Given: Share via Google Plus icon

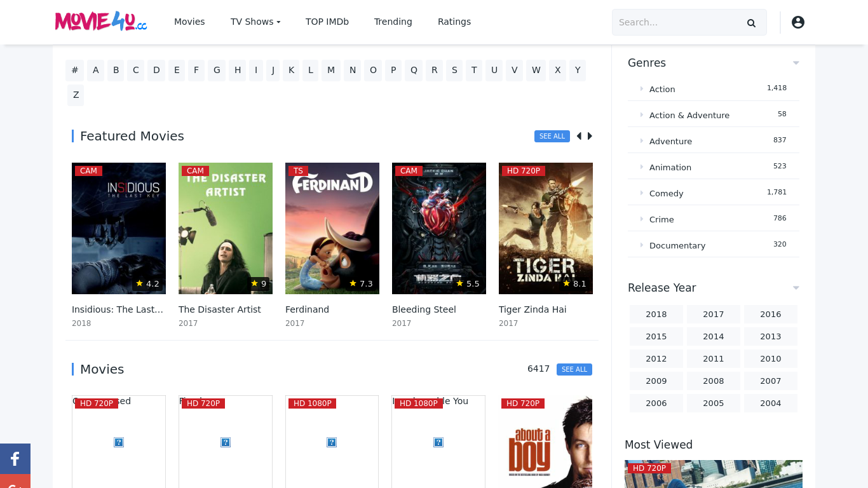Looking at the screenshot, I should [15, 482].
